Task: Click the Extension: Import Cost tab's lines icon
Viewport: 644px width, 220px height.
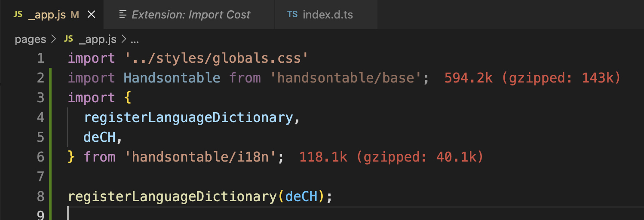Action: tap(123, 15)
